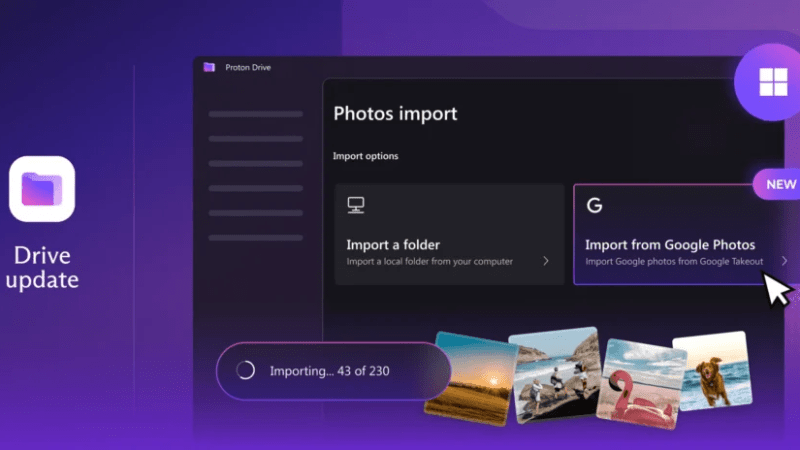Click the Proton Drive window title
This screenshot has width=800, height=450.
(x=248, y=67)
